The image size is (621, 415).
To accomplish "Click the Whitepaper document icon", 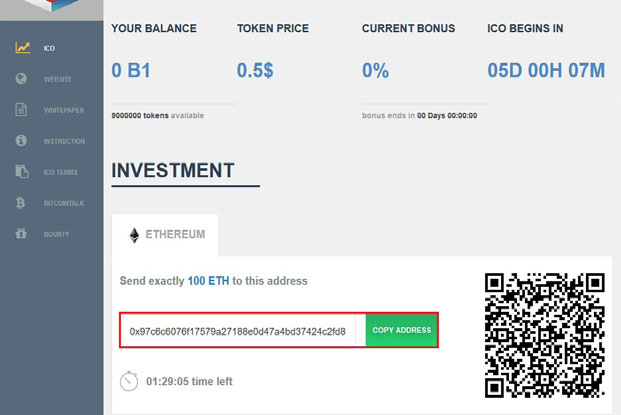I will pyautogui.click(x=21, y=110).
